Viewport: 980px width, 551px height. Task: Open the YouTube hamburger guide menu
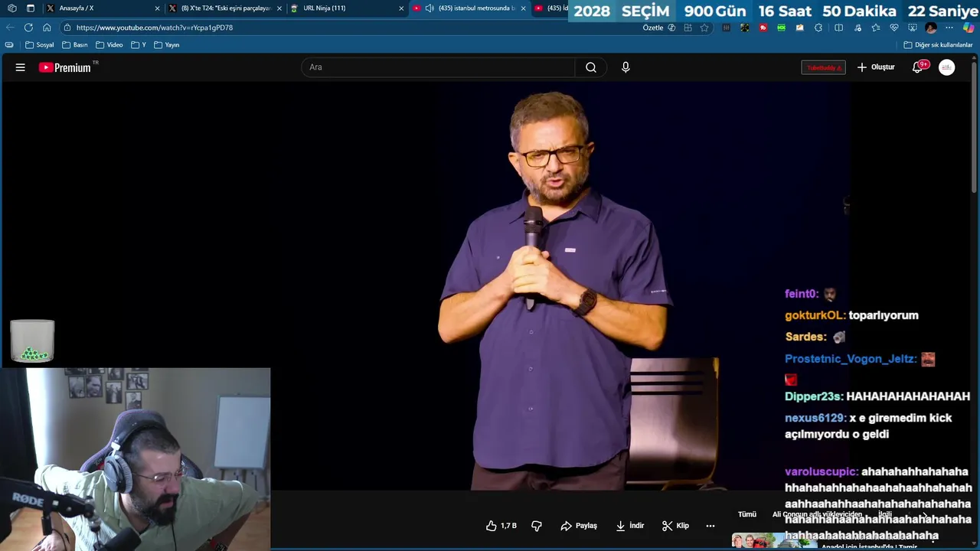coord(21,67)
